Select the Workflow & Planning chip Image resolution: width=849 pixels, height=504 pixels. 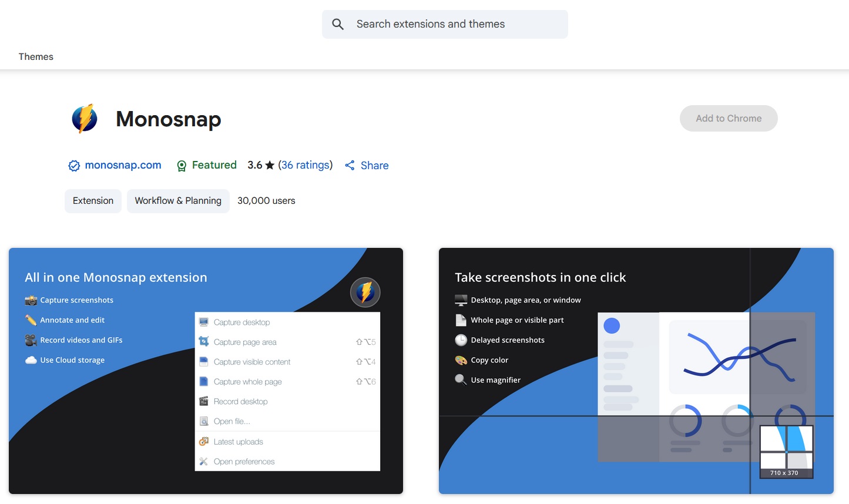[x=178, y=201]
